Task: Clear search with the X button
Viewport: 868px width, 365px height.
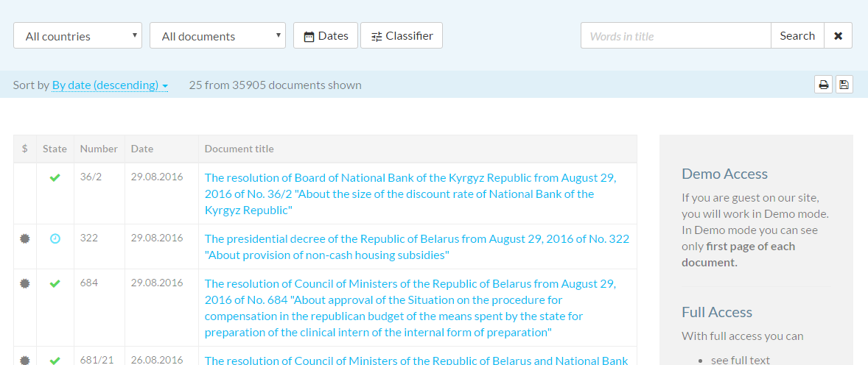Action: (838, 35)
